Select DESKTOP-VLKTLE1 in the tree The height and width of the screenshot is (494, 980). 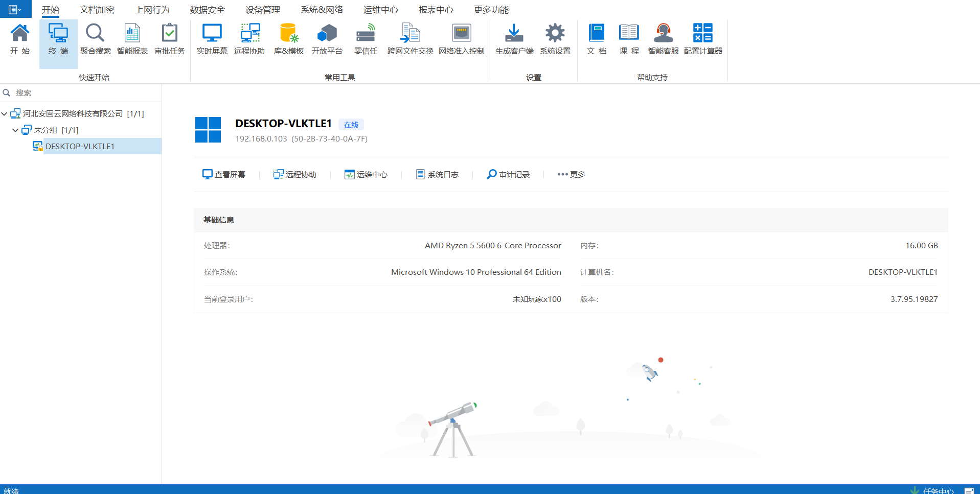coord(80,146)
